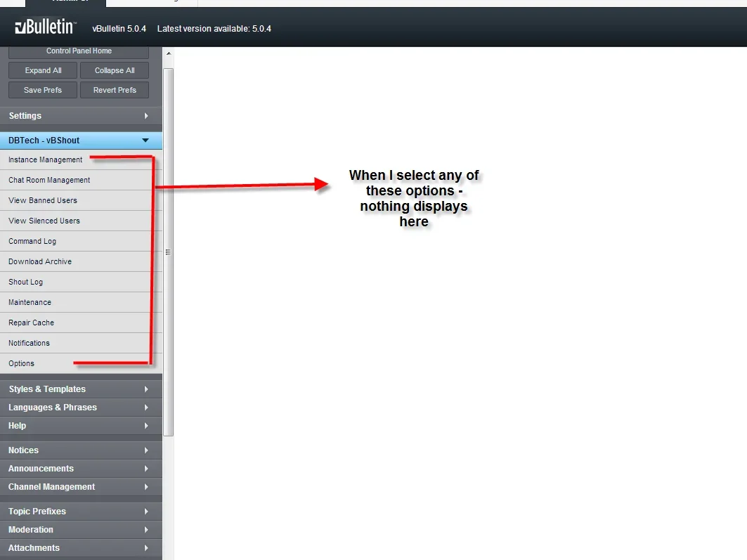Expand Channel Management section
Image resolution: width=747 pixels, height=560 pixels.
coord(81,487)
